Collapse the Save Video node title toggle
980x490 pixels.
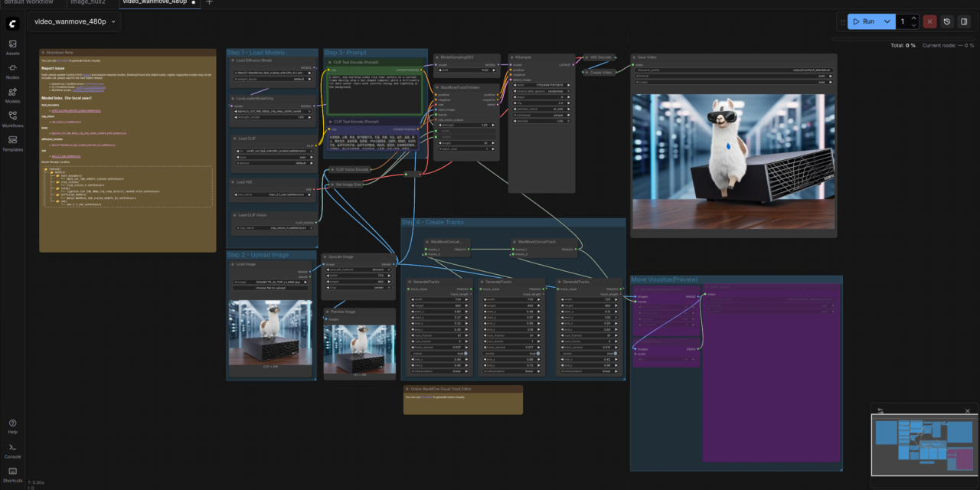(634, 57)
